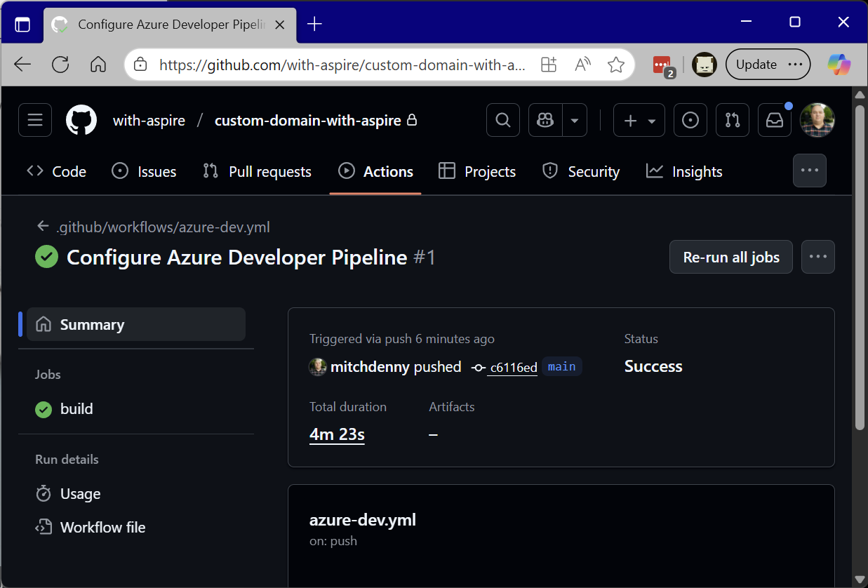
Task: Go back to .github/workflows/azure-dev.yml runs
Action: 154,227
